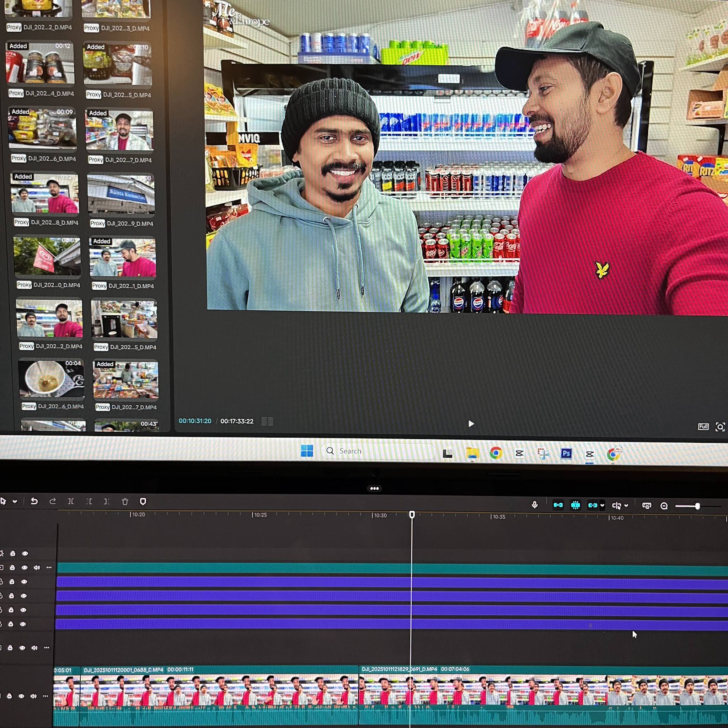Toggle the main track magnet icon

[558, 505]
